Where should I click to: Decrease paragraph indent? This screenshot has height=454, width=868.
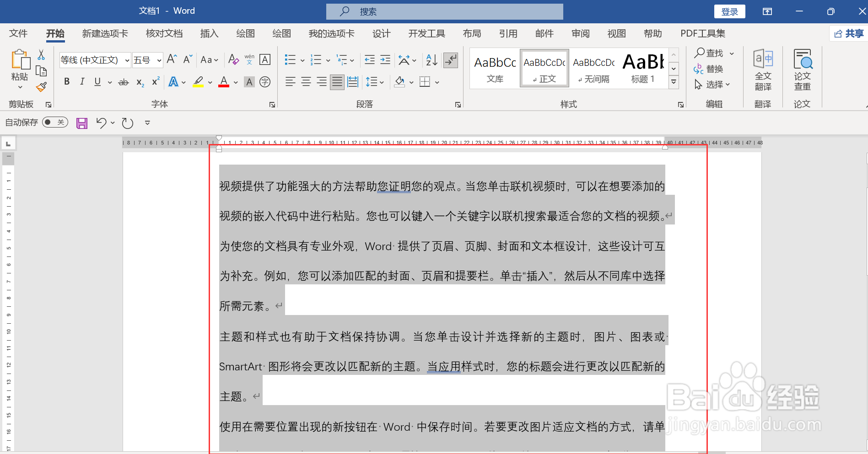pyautogui.click(x=370, y=59)
